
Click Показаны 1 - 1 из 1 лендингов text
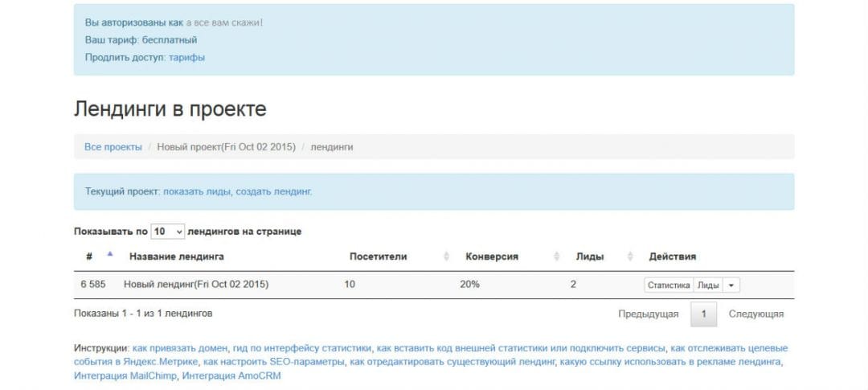coord(143,314)
